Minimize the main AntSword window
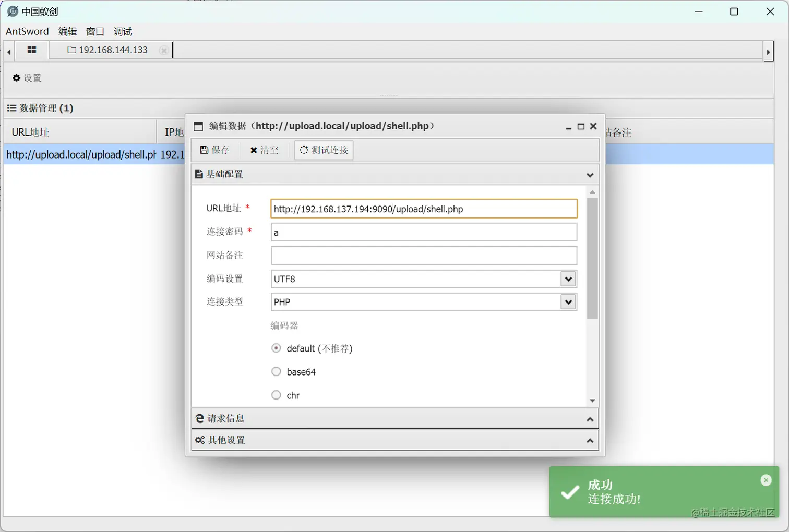 tap(699, 11)
